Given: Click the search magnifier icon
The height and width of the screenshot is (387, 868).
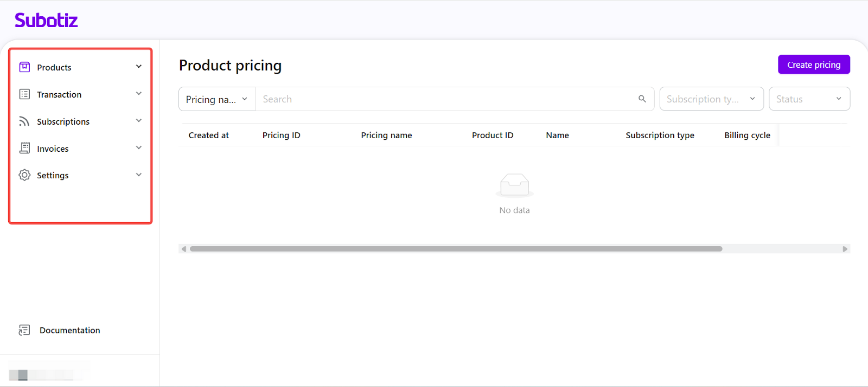Looking at the screenshot, I should [642, 99].
